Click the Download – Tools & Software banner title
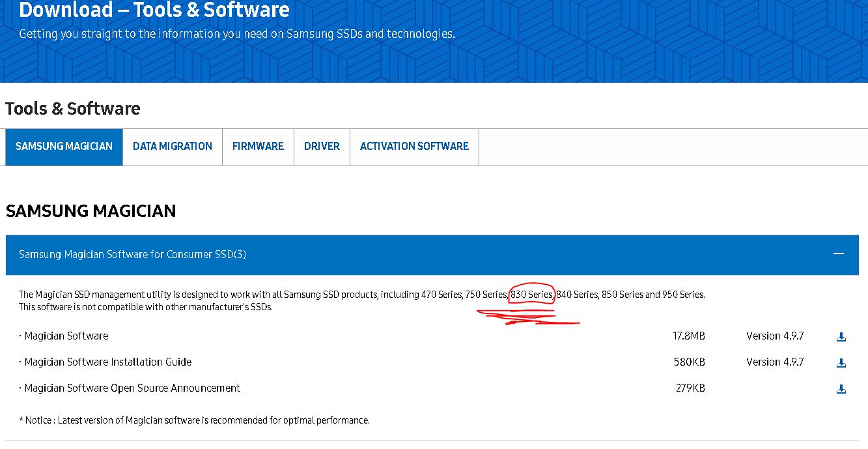This screenshot has height=449, width=868. click(154, 10)
